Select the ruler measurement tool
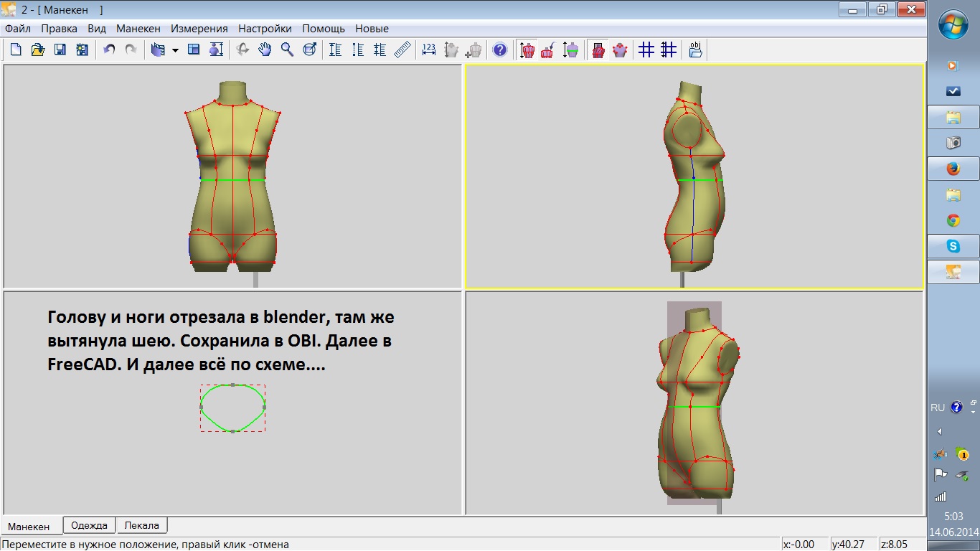 coord(402,50)
